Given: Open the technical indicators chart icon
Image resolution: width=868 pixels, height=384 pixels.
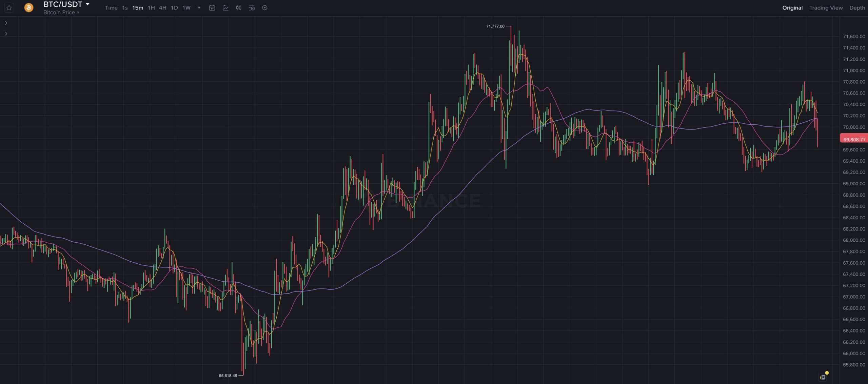Looking at the screenshot, I should pos(225,8).
